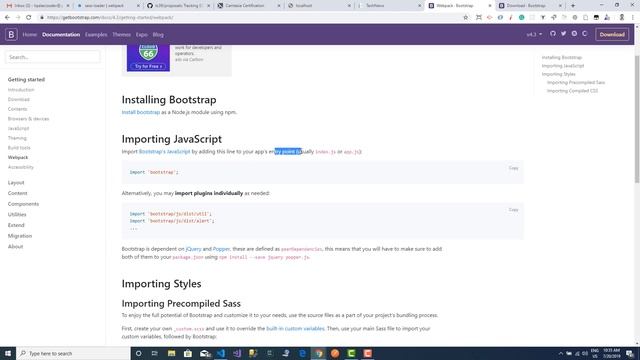The width and height of the screenshot is (640, 360).
Task: Switch to the Download · Bootstrap tab
Action: (x=529, y=6)
